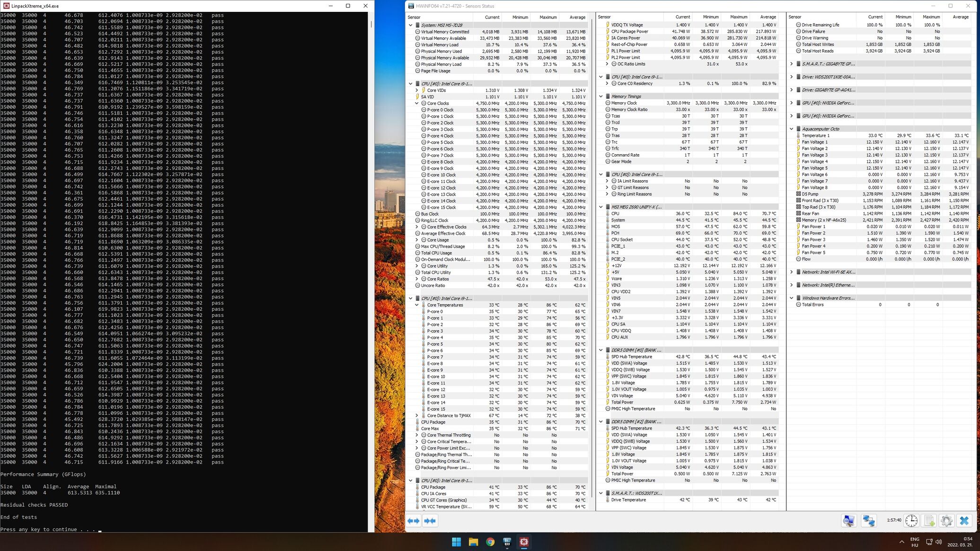
Task: Expand OC Ratio Limits
Action: 607,64
